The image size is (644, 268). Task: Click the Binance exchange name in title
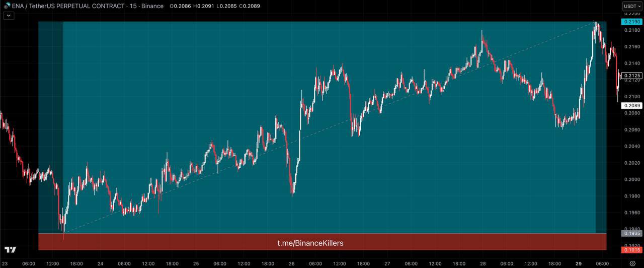point(152,6)
